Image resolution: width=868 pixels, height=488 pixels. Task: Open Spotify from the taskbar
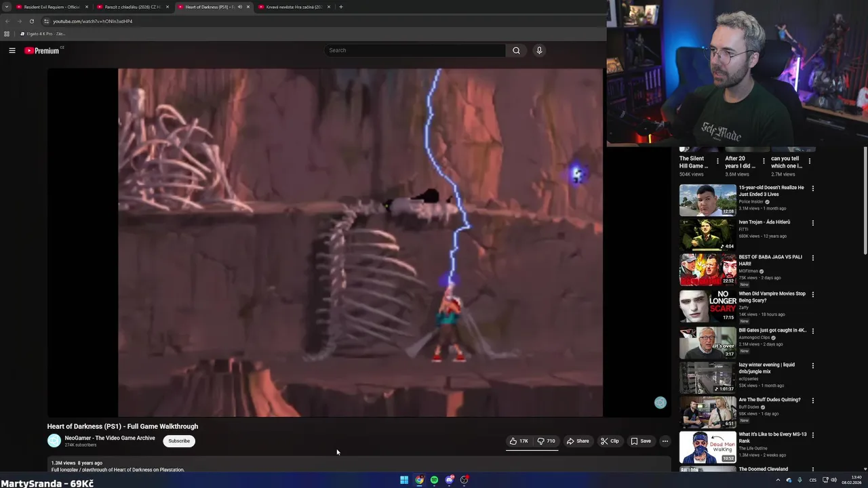434,480
